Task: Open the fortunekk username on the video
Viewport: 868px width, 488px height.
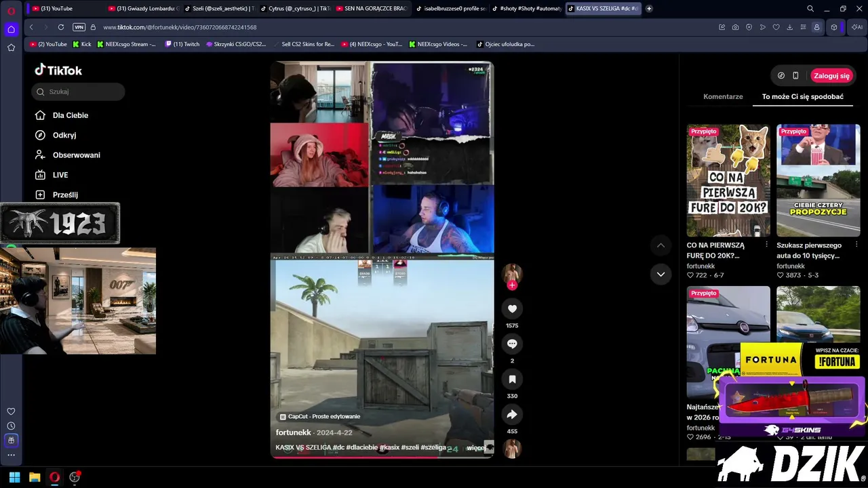Action: 294,432
